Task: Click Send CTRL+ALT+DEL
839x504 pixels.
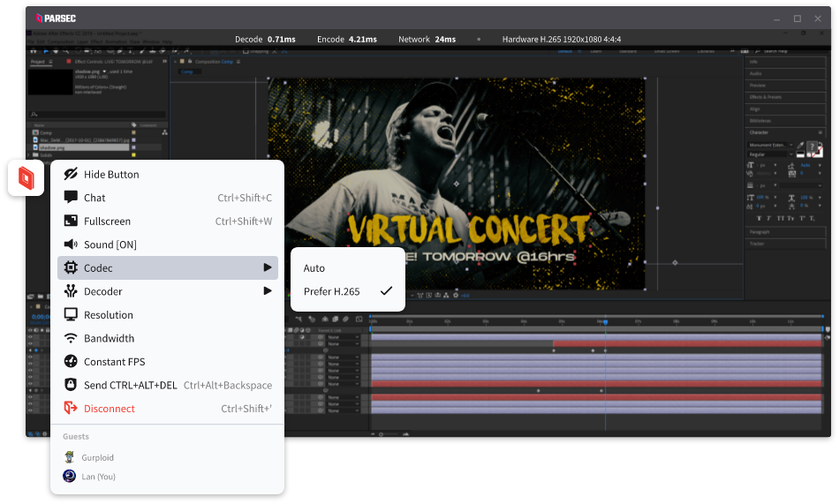Action: (168, 385)
